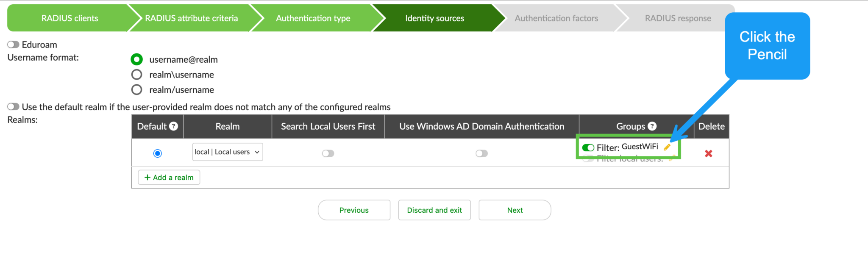Go to RADIUS response step
The height and width of the screenshot is (253, 868).
(678, 18)
